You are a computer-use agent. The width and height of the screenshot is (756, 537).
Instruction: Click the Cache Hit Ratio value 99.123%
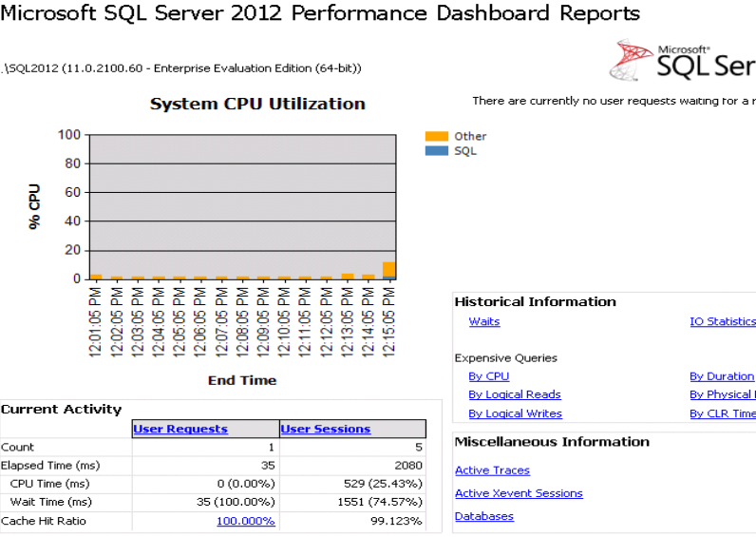click(x=396, y=521)
